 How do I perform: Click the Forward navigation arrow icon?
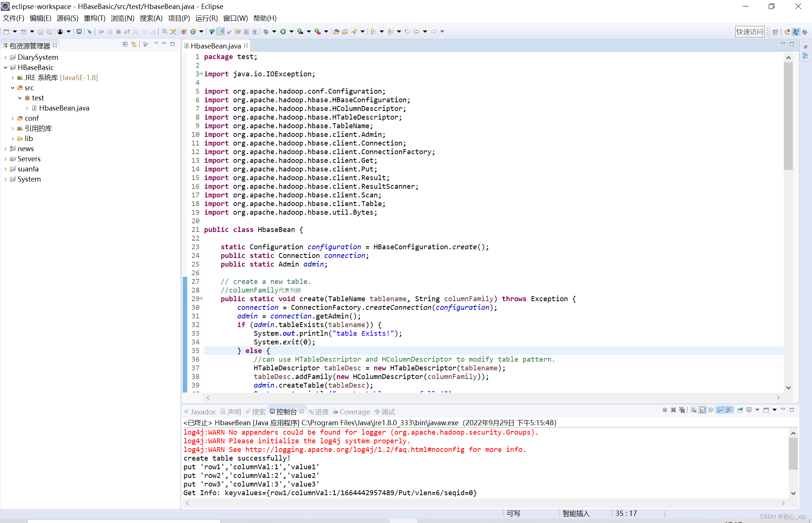tap(433, 32)
